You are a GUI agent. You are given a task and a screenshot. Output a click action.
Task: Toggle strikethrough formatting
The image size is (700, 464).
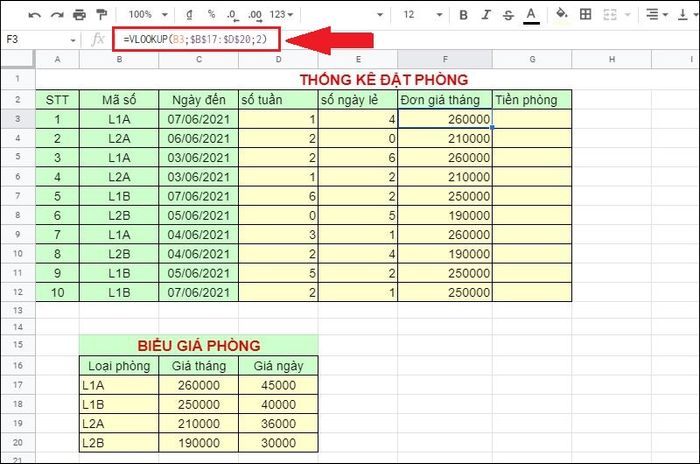(508, 15)
